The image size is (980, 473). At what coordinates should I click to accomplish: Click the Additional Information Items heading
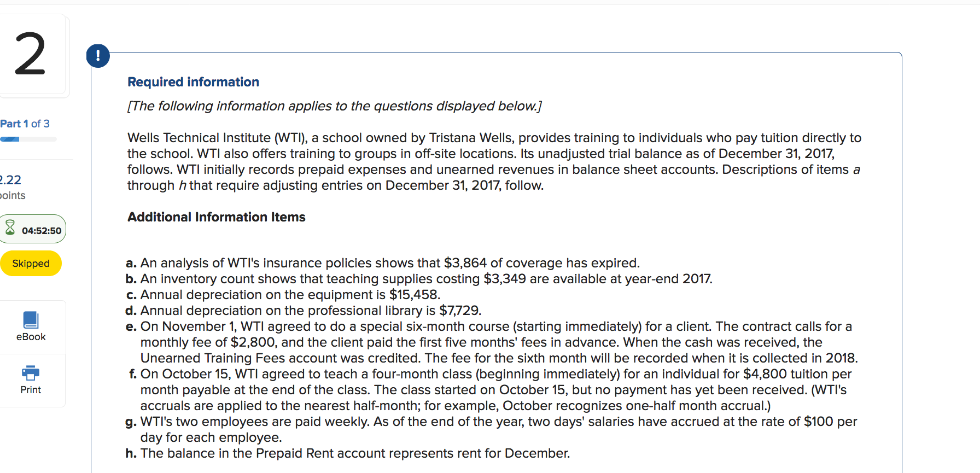pos(217,217)
